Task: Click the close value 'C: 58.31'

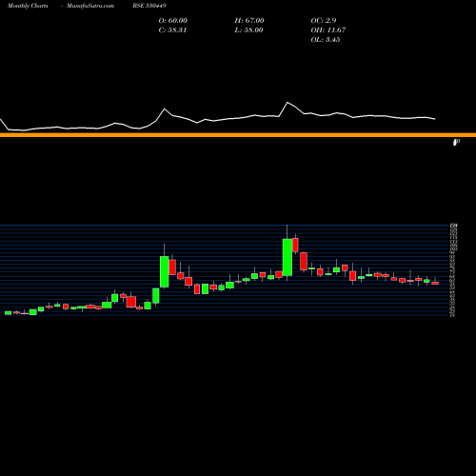Action: (172, 30)
